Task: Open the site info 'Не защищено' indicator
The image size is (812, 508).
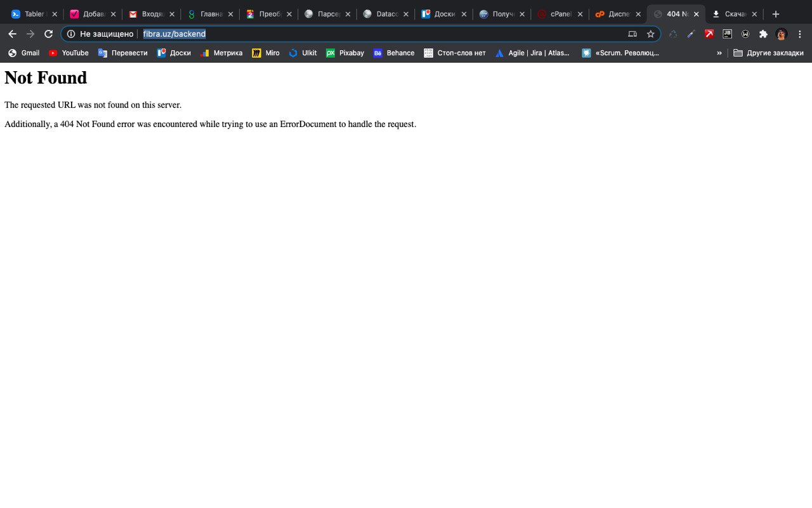Action: pos(100,34)
